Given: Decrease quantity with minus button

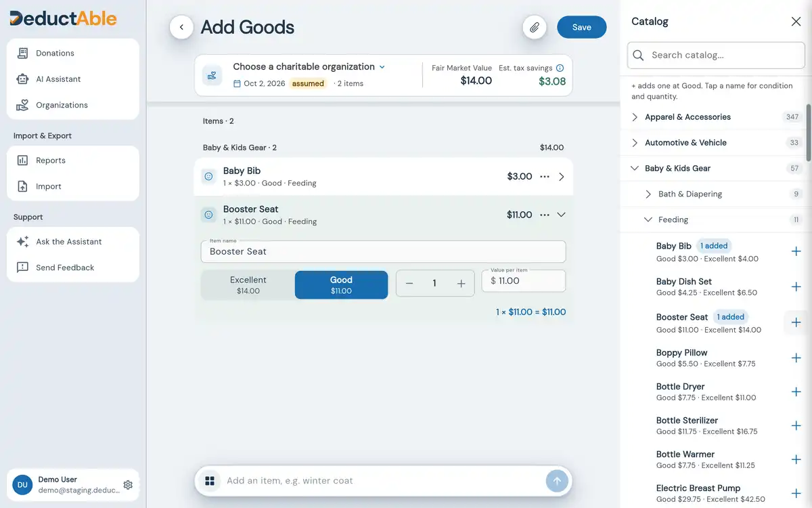Looking at the screenshot, I should pyautogui.click(x=409, y=284).
